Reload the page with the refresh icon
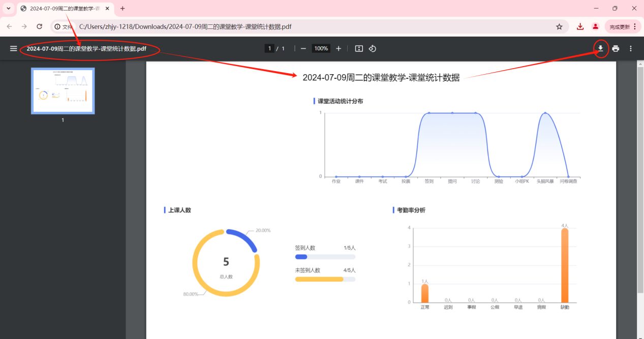Viewport: 644px width, 339px height. tap(40, 26)
